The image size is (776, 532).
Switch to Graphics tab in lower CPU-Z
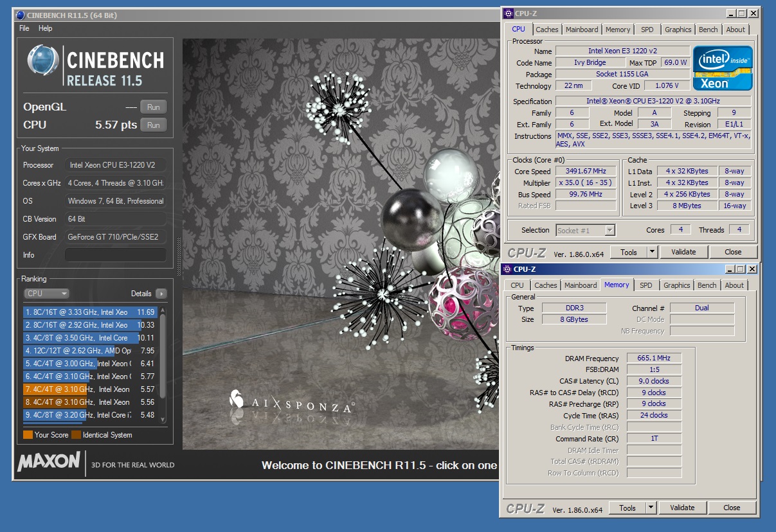[x=677, y=285]
